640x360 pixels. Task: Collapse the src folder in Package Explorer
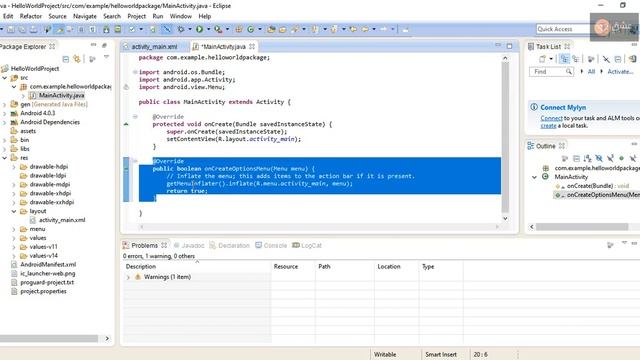[x=4, y=78]
